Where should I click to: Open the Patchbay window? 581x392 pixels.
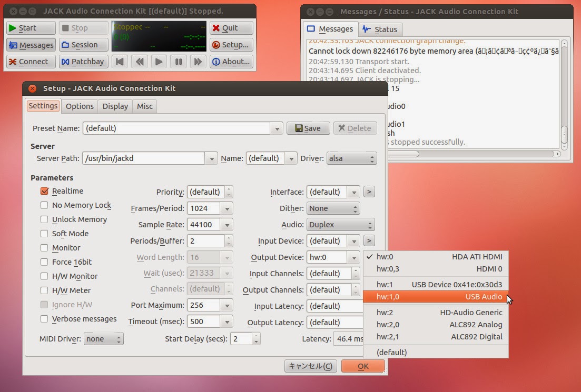pos(83,62)
